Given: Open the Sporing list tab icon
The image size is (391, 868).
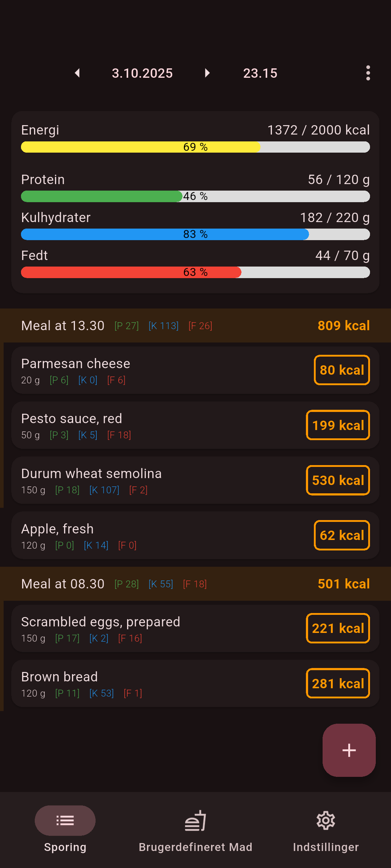Looking at the screenshot, I should pos(65,820).
